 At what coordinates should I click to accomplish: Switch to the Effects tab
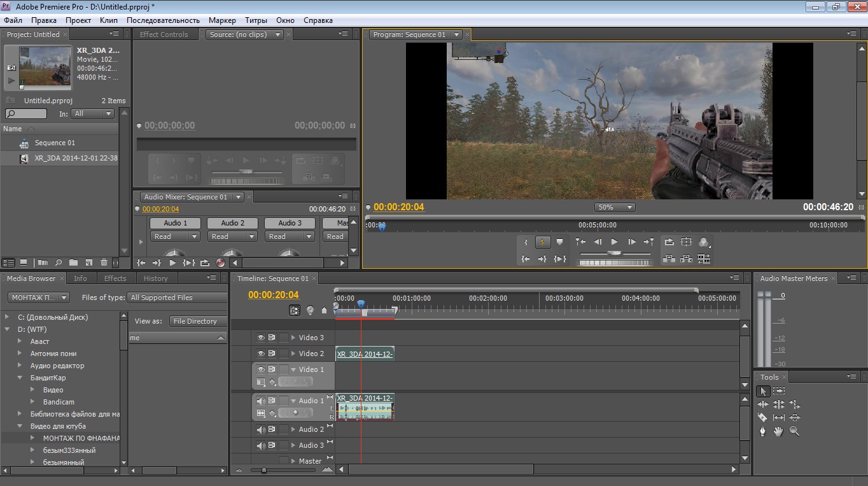pos(115,278)
